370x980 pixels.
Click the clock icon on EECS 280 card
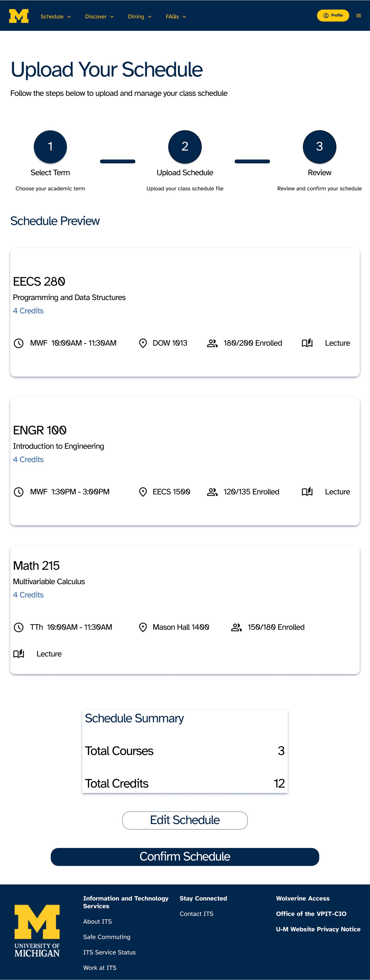[x=19, y=343]
